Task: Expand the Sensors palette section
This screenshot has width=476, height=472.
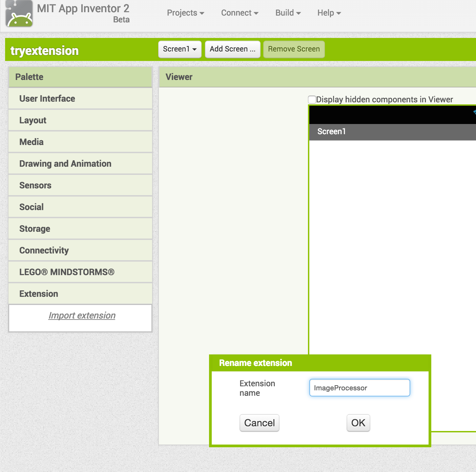Action: (x=80, y=185)
